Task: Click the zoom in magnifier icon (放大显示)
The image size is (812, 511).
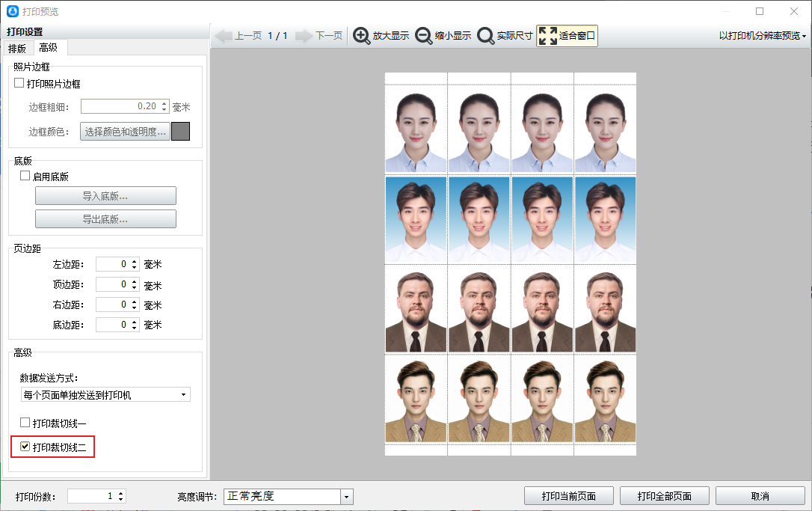Action: coord(362,36)
